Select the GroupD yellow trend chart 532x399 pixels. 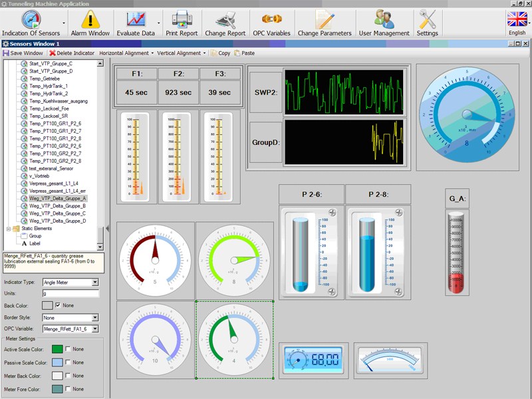(344, 142)
